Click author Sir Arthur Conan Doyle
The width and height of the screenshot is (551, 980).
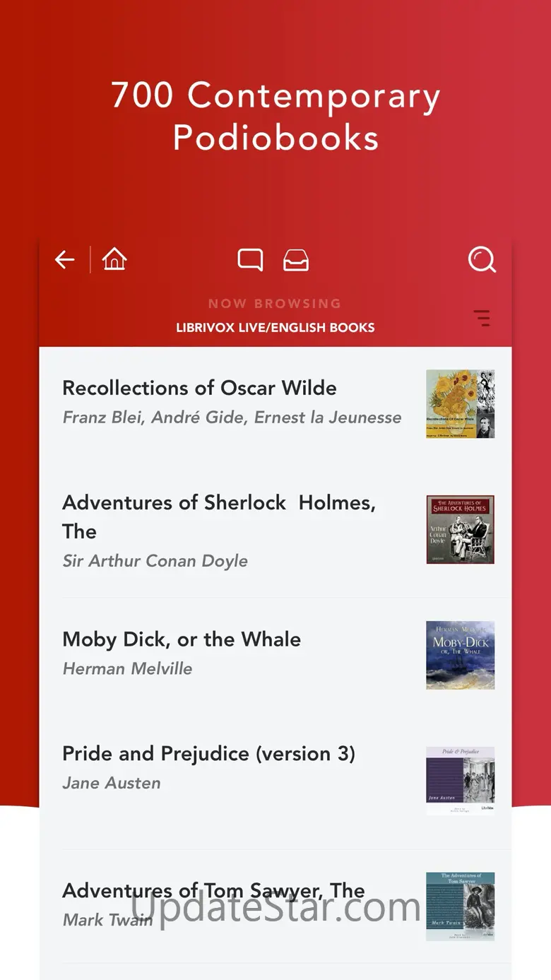click(155, 561)
